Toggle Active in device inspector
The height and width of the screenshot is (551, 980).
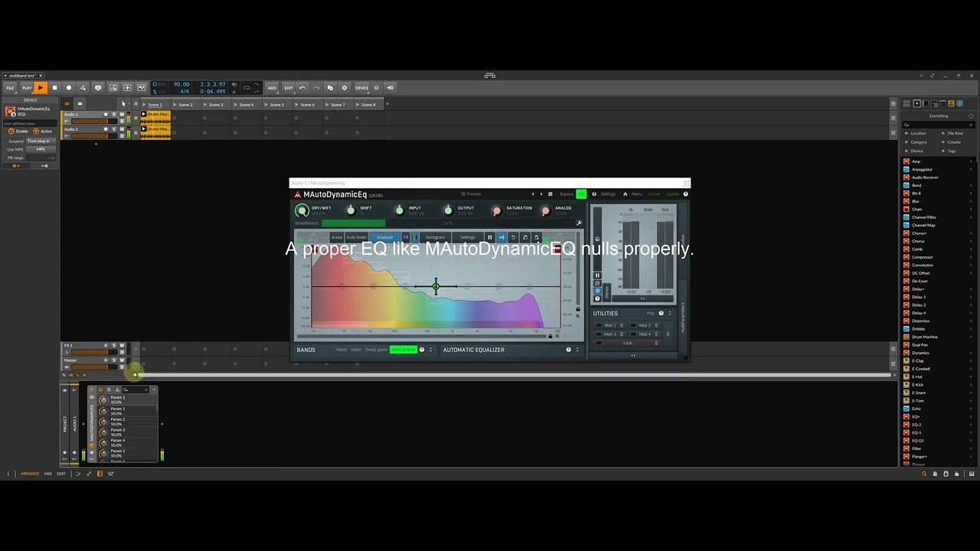click(36, 131)
